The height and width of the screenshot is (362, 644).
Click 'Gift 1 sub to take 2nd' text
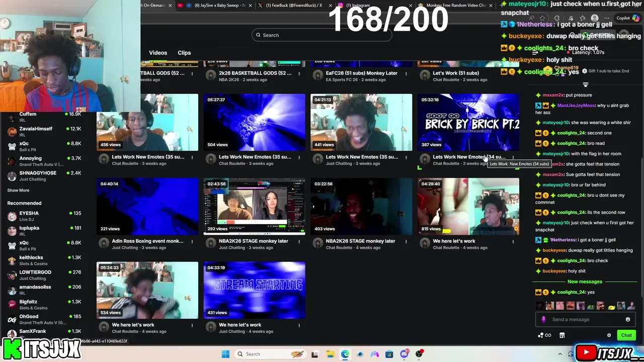click(x=608, y=71)
